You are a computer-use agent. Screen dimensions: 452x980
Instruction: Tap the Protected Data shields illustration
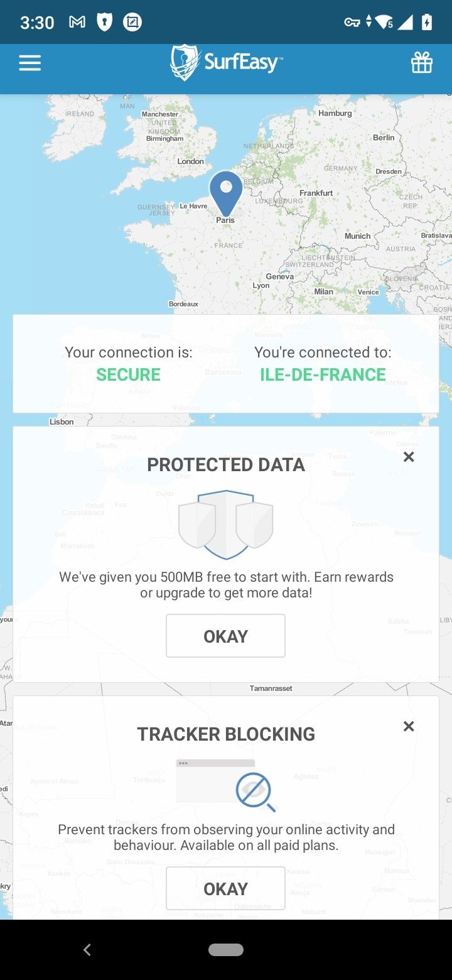(226, 525)
